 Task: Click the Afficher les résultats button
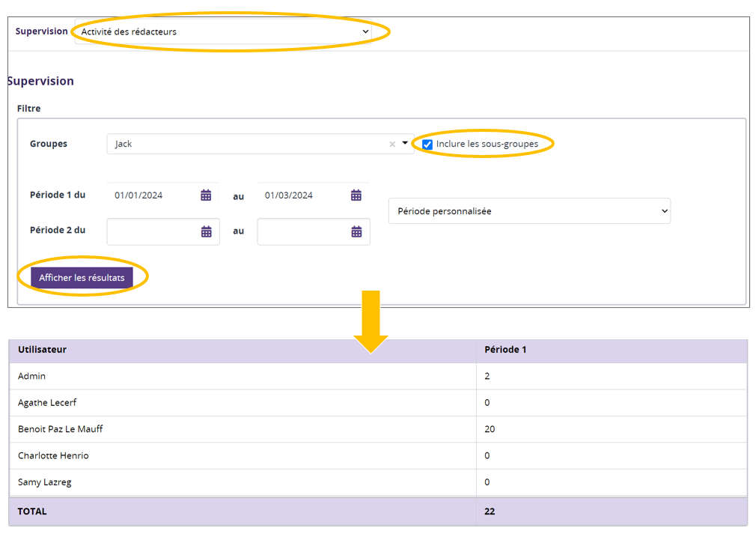(82, 278)
